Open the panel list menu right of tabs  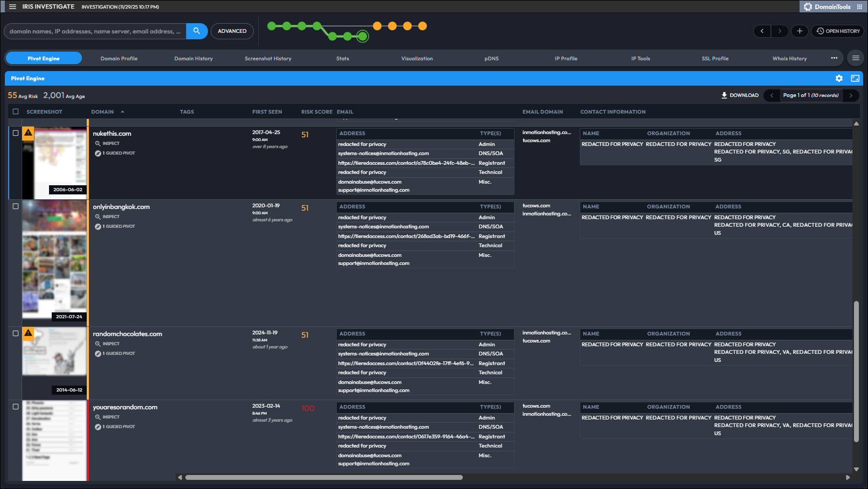pyautogui.click(x=856, y=58)
